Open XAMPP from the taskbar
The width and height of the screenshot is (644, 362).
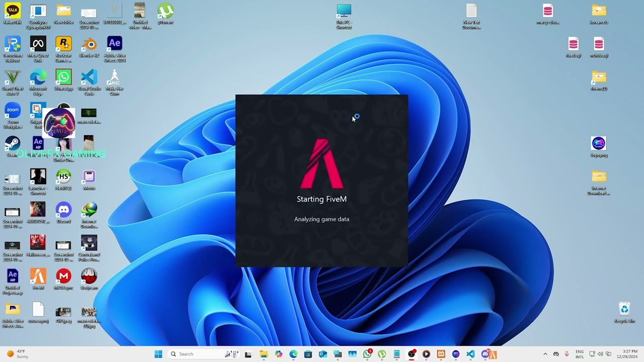[x=441, y=354]
